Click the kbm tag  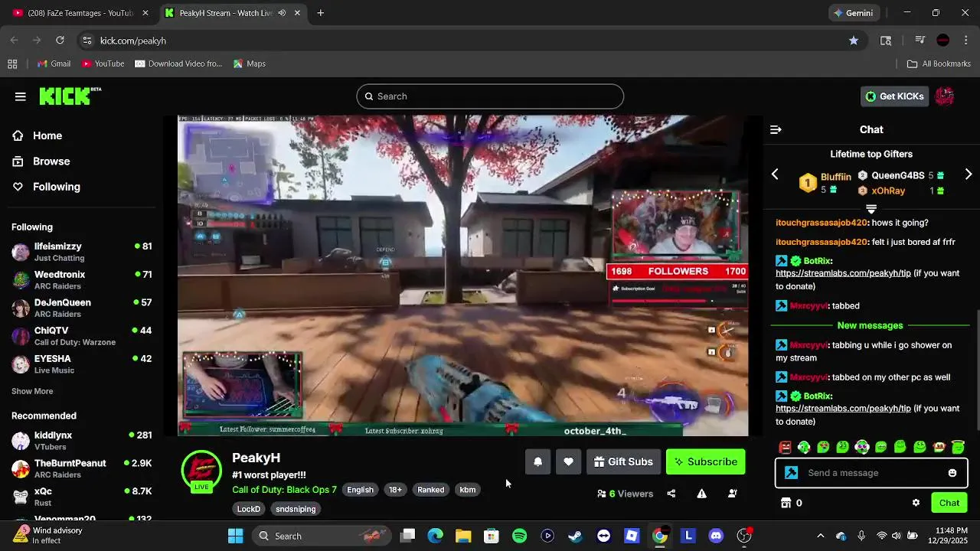coord(468,490)
